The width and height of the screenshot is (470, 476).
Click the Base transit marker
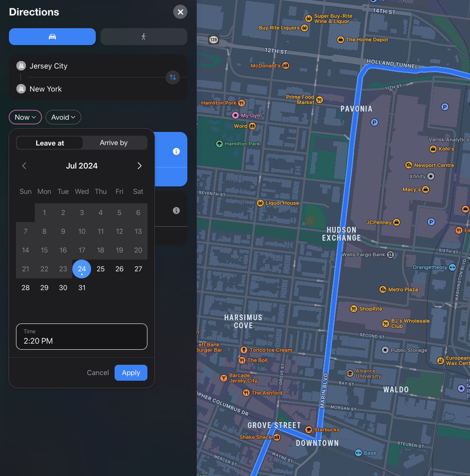click(358, 453)
